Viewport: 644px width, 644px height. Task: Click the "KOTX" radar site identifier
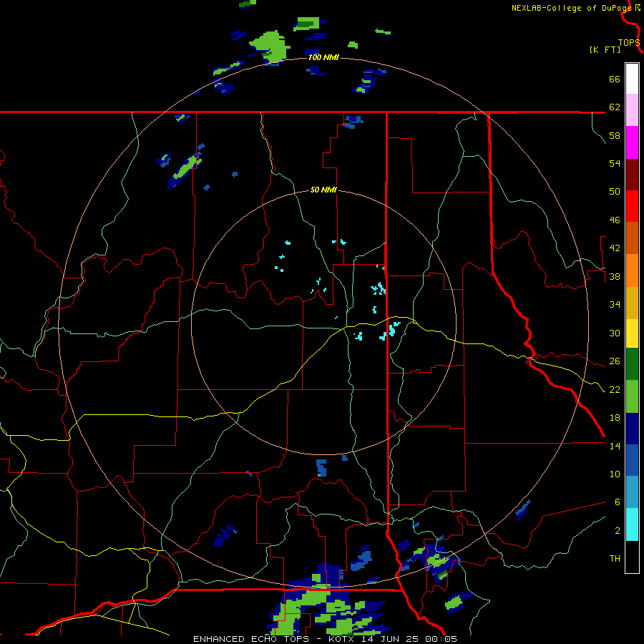click(x=341, y=639)
